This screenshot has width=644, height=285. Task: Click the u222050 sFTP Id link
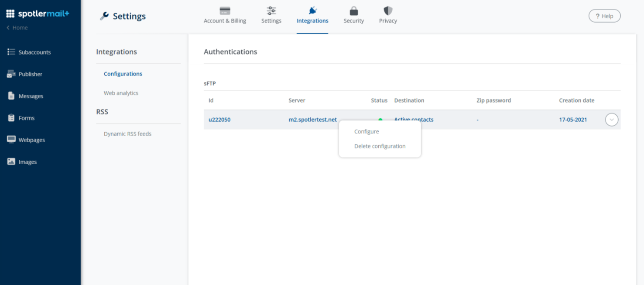pos(219,120)
